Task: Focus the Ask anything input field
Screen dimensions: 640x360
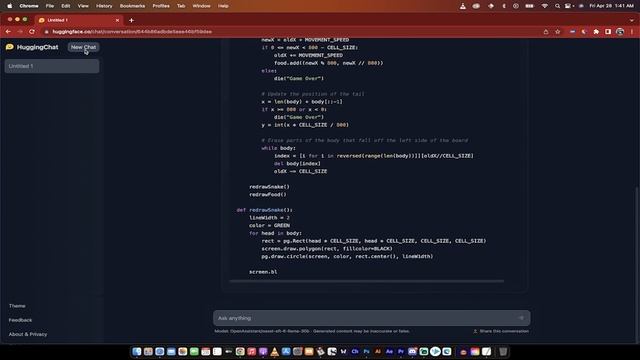Action: [365, 318]
